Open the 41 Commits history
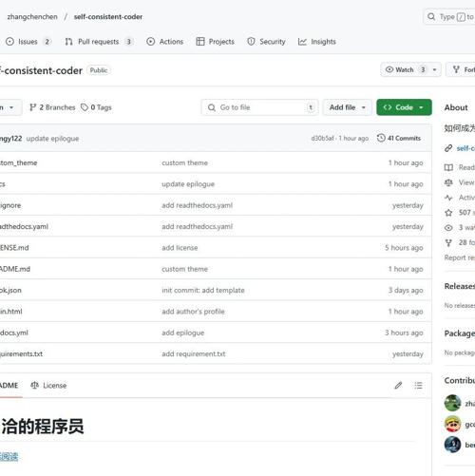The image size is (475, 476). click(399, 138)
